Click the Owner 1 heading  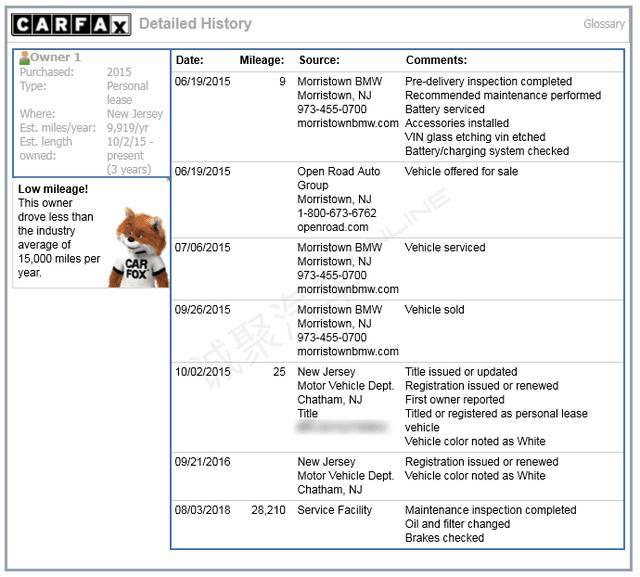56,58
